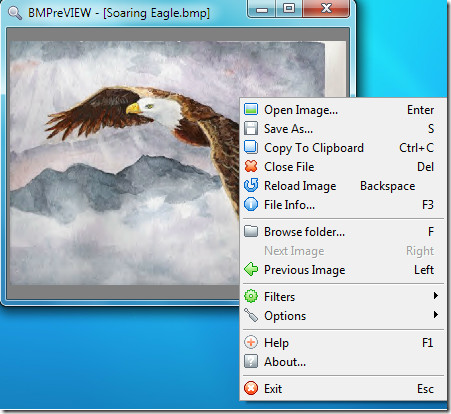Select Reload Image menu entry
The height and width of the screenshot is (414, 451).
pyautogui.click(x=343, y=186)
